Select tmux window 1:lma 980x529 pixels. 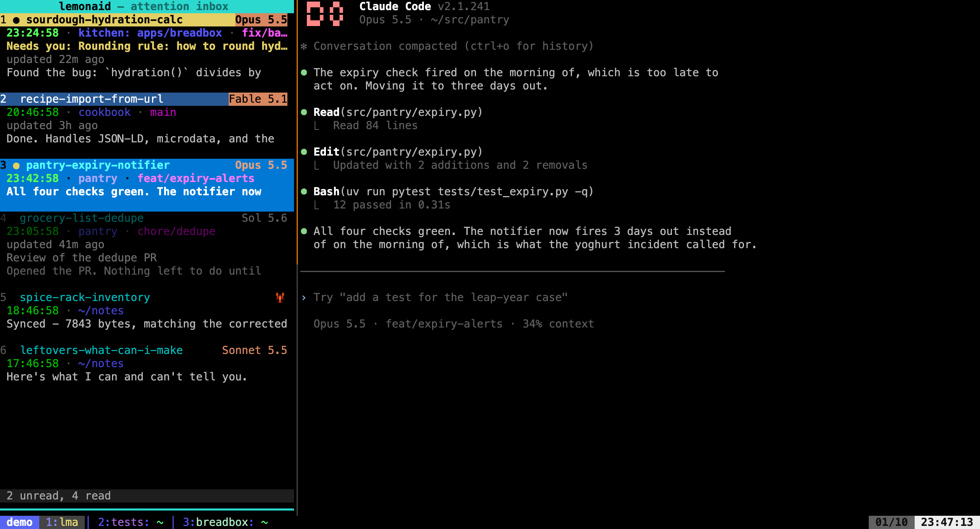click(x=62, y=522)
